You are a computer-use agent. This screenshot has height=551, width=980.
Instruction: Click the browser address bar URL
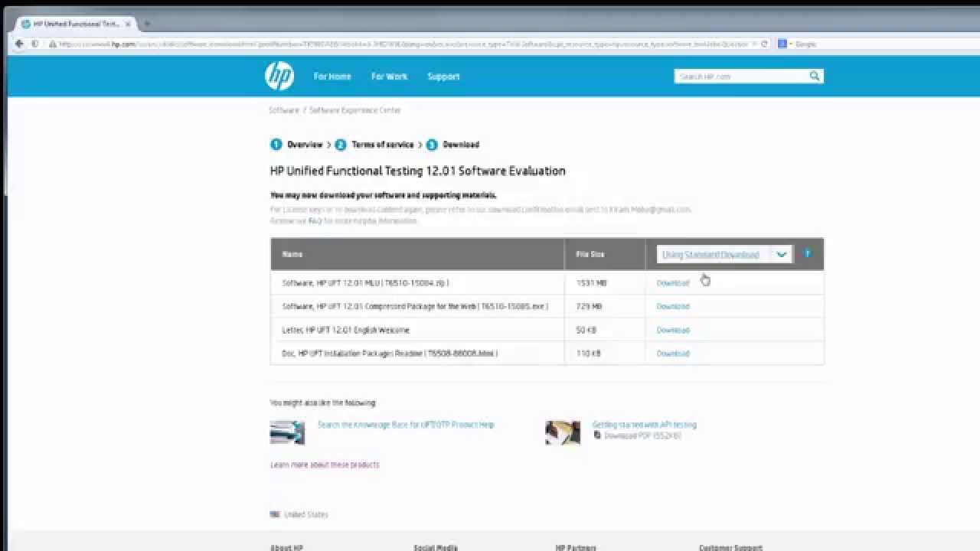(x=403, y=44)
